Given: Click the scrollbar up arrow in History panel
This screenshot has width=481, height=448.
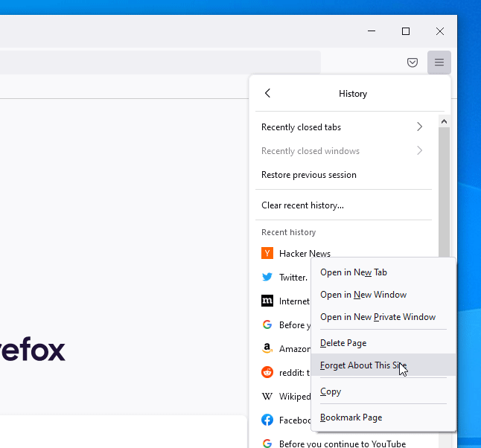Looking at the screenshot, I should (x=444, y=121).
